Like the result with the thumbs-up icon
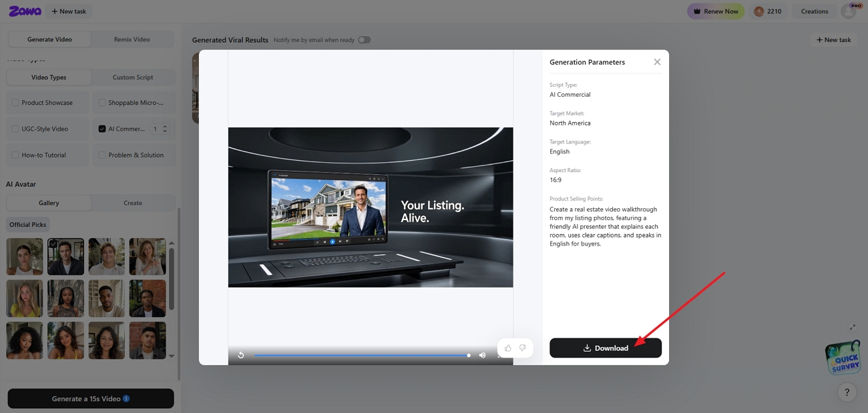This screenshot has width=868, height=413. click(x=508, y=348)
